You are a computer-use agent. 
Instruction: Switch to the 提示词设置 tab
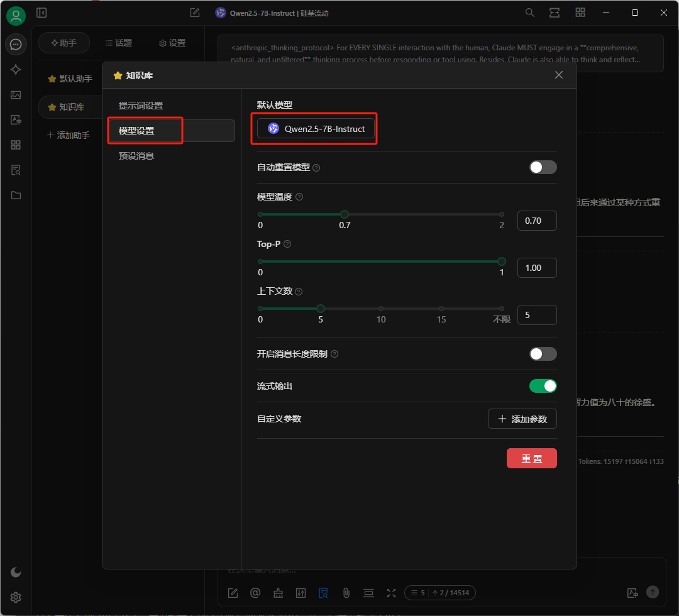(141, 106)
